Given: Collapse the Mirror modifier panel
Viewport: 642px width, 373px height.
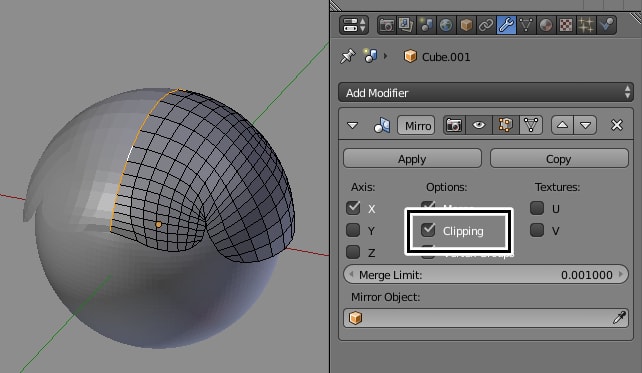Looking at the screenshot, I should [x=352, y=125].
